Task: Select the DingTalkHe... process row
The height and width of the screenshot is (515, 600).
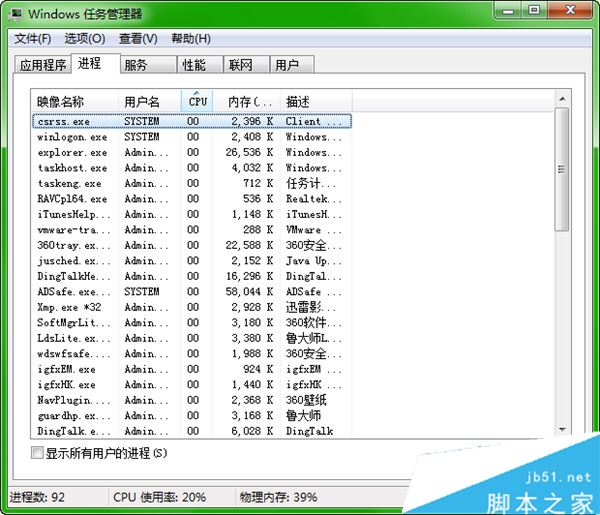Action: point(192,276)
